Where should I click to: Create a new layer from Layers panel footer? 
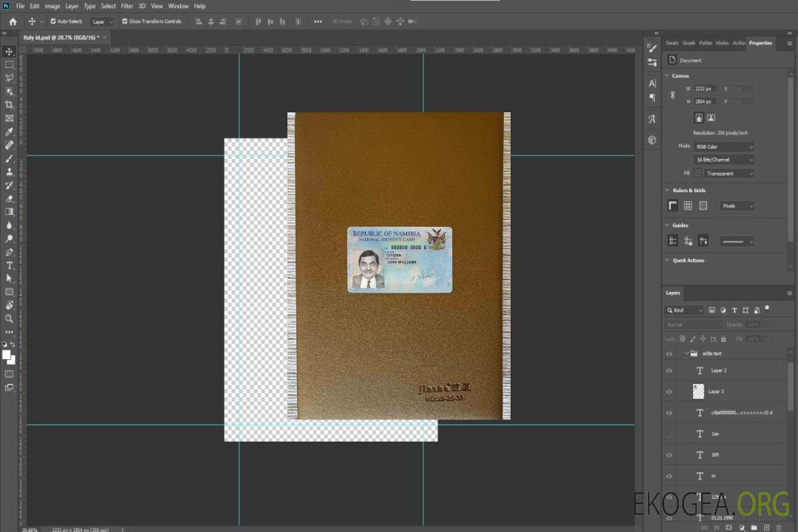tap(766, 528)
